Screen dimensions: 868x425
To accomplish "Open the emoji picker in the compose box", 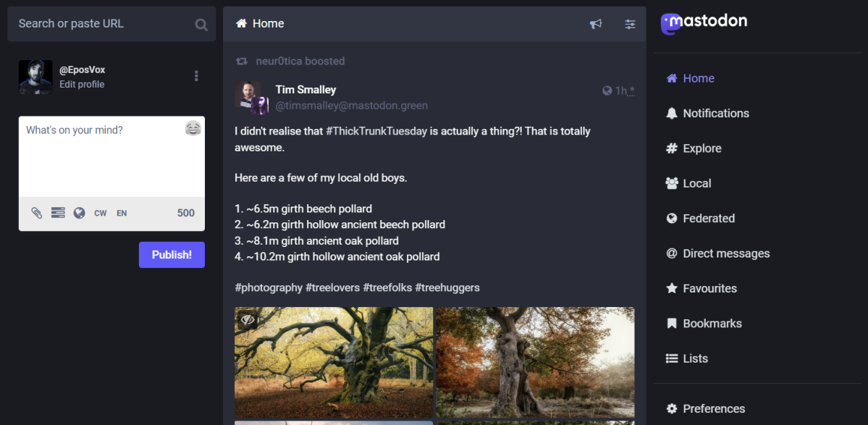I will pos(193,129).
